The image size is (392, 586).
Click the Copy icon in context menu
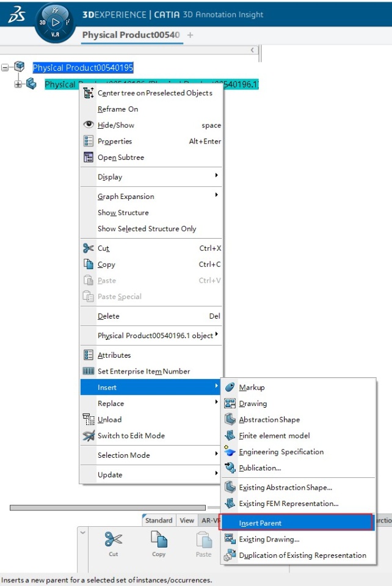click(89, 264)
